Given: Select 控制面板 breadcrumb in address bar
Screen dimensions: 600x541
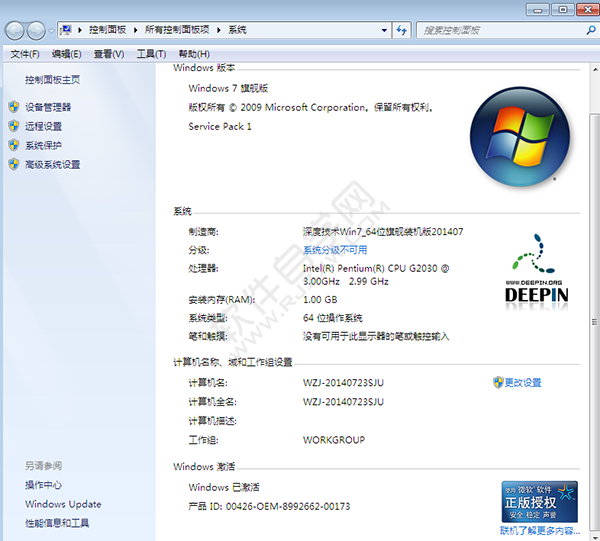Looking at the screenshot, I should (x=108, y=30).
